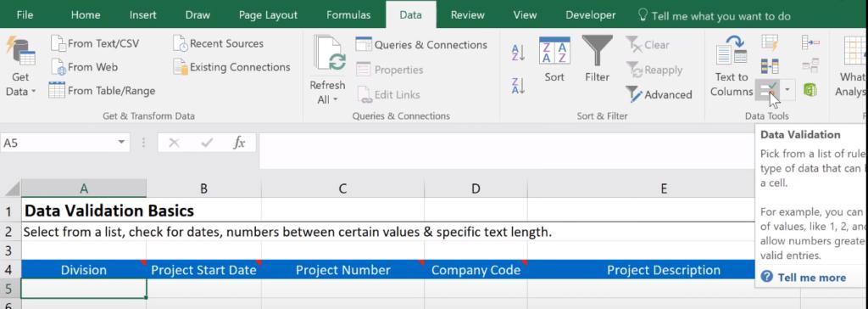Viewport: 868px width, 309px height.
Task: Click the greyed Properties button
Action: point(389,70)
